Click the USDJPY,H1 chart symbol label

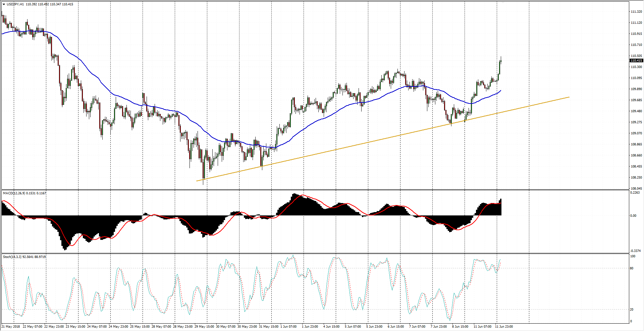[15, 4]
